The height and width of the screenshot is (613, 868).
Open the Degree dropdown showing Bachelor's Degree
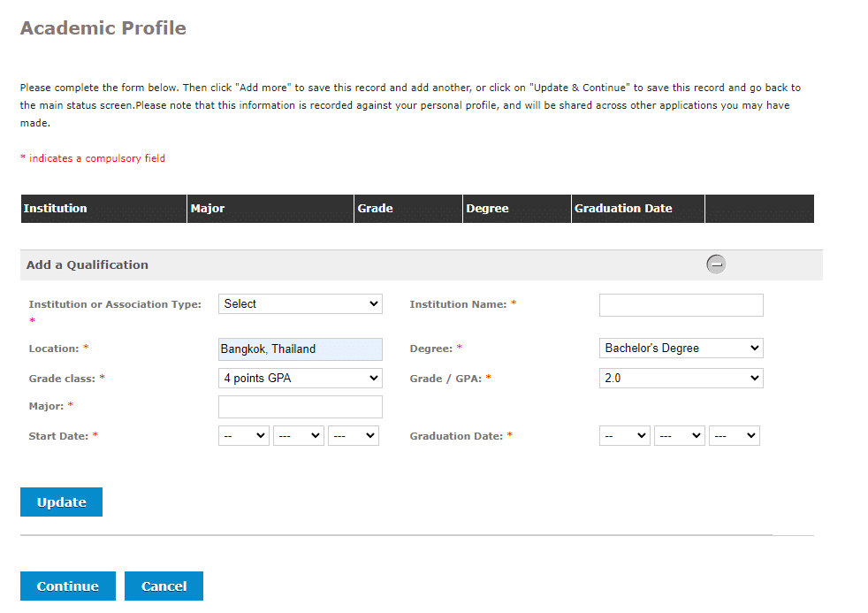point(681,349)
